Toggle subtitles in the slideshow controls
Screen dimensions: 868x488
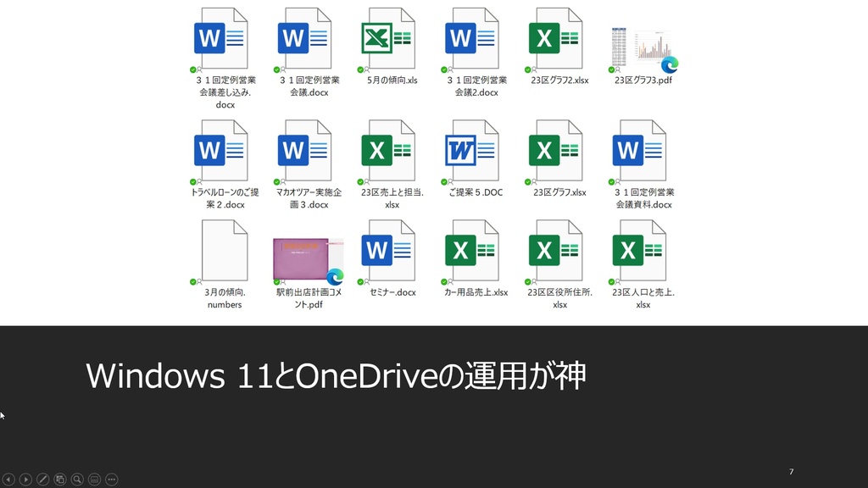tap(94, 480)
